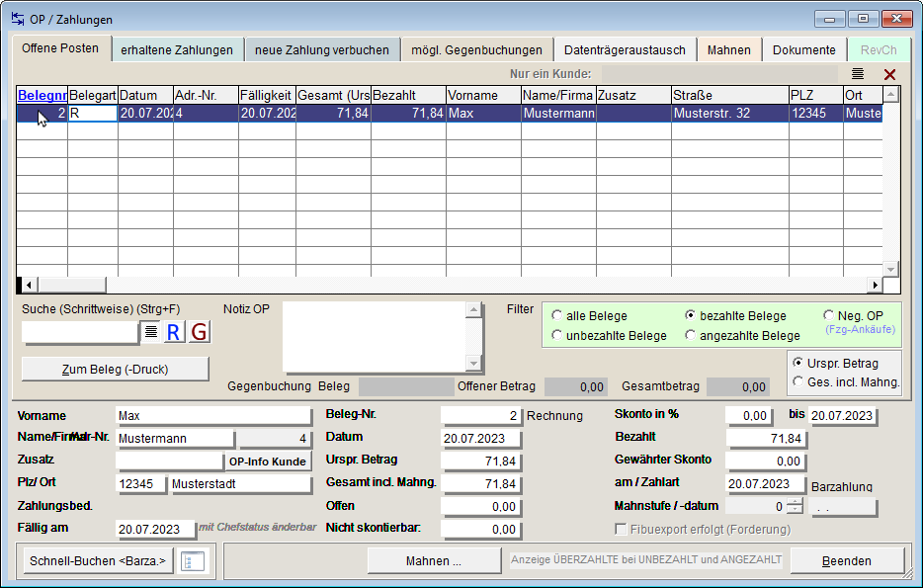Click the Beleg-Nr. field showing 2

480,415
